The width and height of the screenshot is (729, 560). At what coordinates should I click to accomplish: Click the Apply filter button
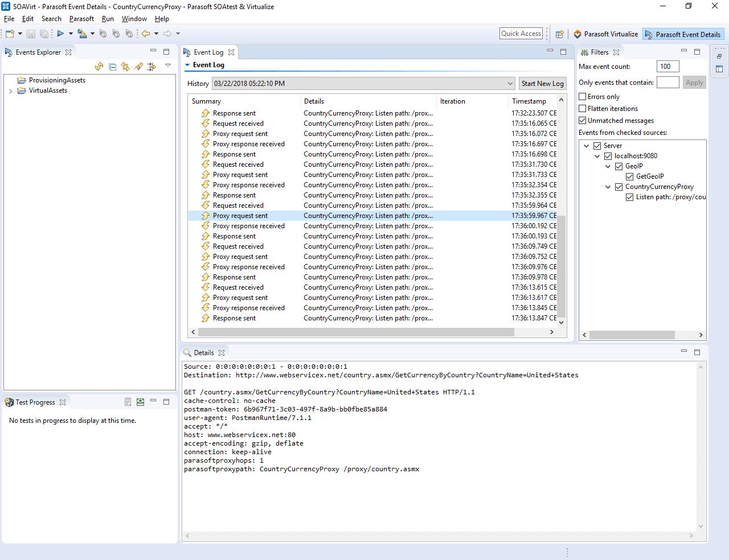click(694, 83)
